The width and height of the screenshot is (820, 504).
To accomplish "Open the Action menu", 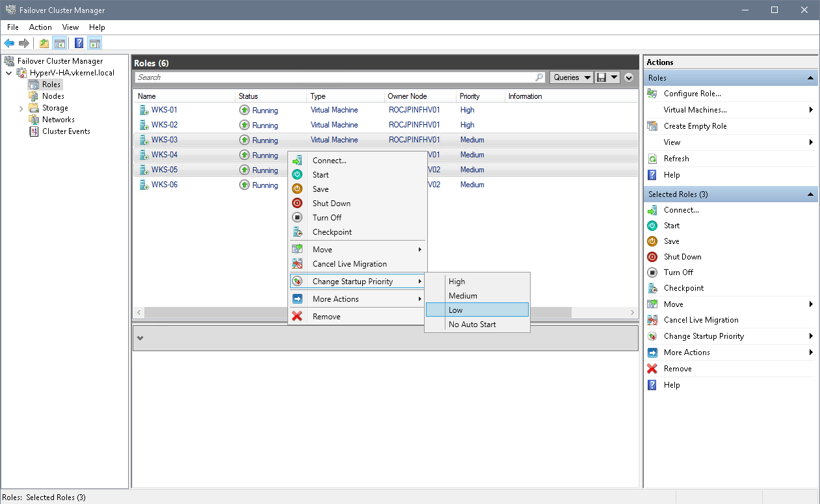I will point(40,27).
